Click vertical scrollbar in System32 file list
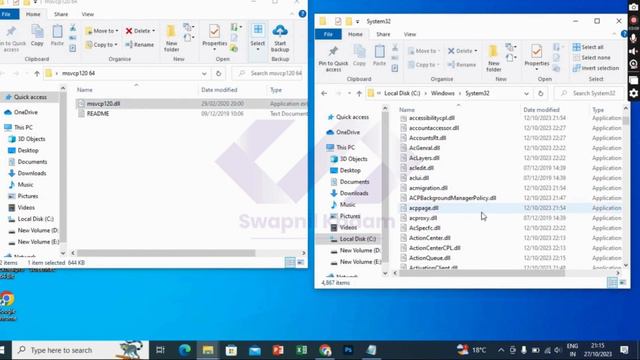640x360 pixels. tap(626, 120)
